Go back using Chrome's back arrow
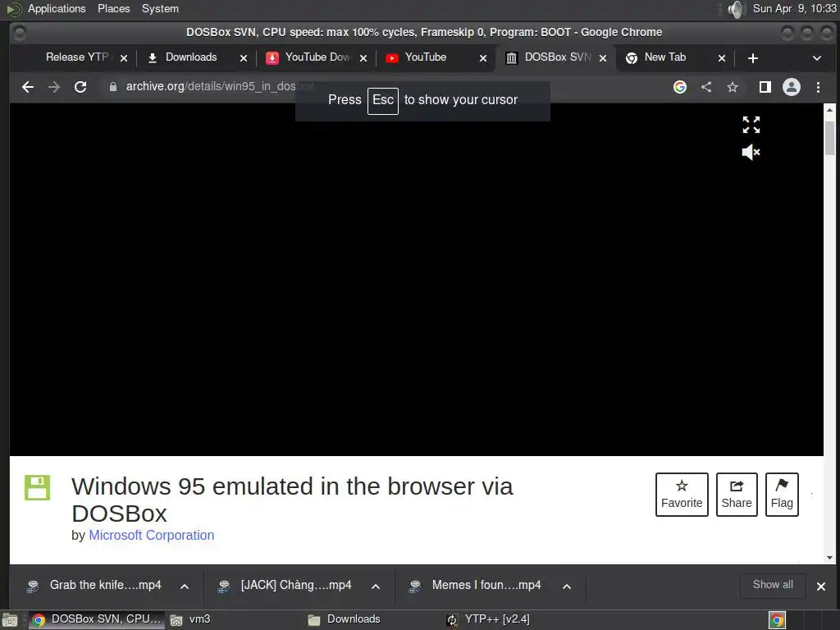The image size is (840, 630). point(28,87)
